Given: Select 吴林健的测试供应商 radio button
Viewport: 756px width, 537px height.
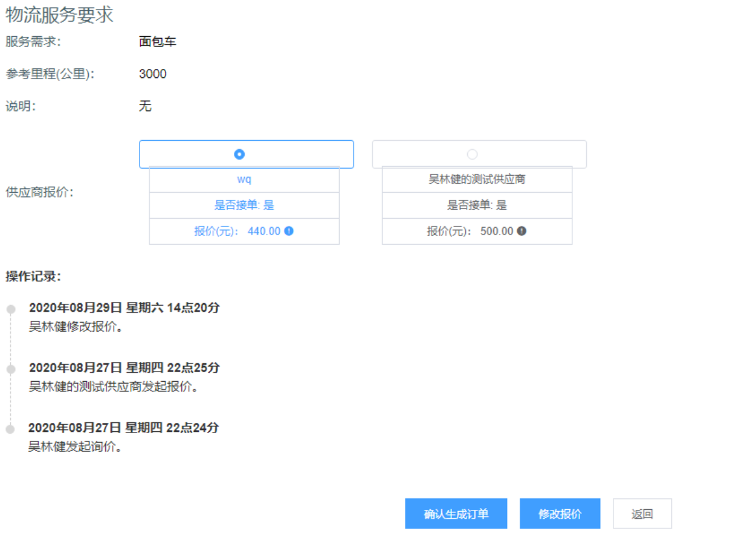Looking at the screenshot, I should pos(472,155).
